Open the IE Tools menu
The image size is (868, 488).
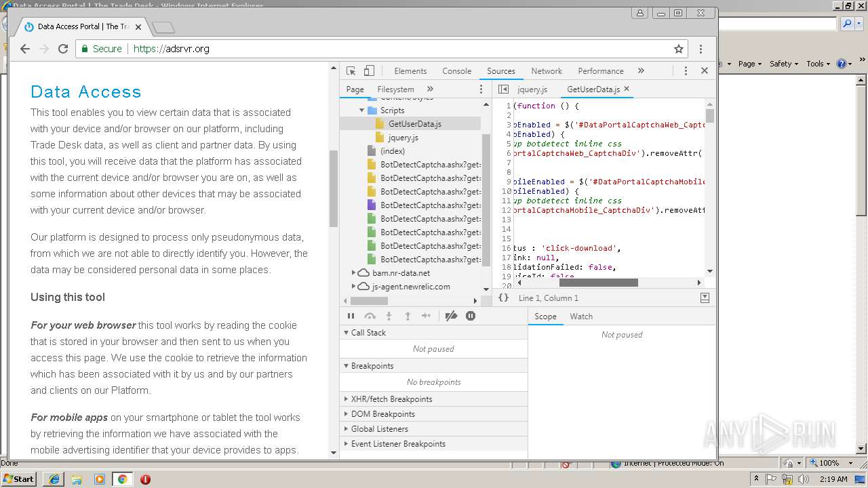coord(817,64)
